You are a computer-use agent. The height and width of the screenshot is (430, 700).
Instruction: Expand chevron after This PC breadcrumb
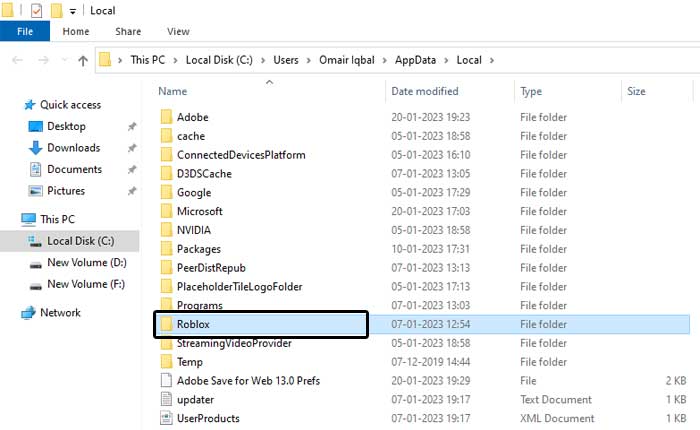175,60
